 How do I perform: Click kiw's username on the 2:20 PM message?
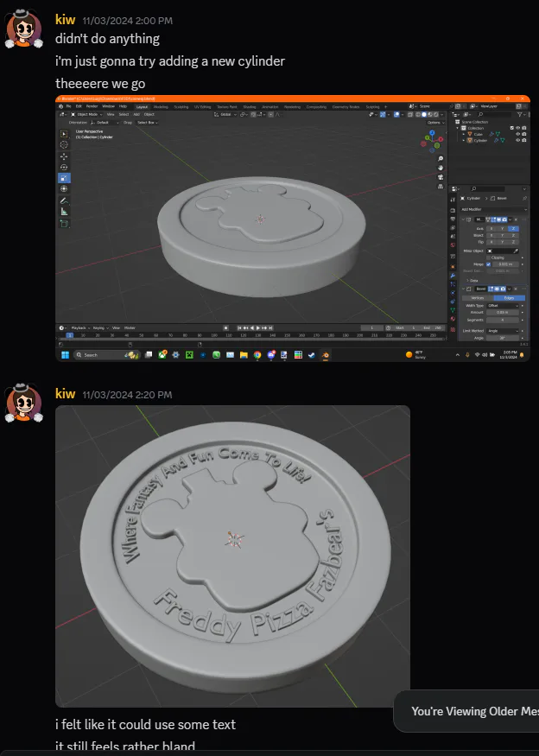pos(65,394)
